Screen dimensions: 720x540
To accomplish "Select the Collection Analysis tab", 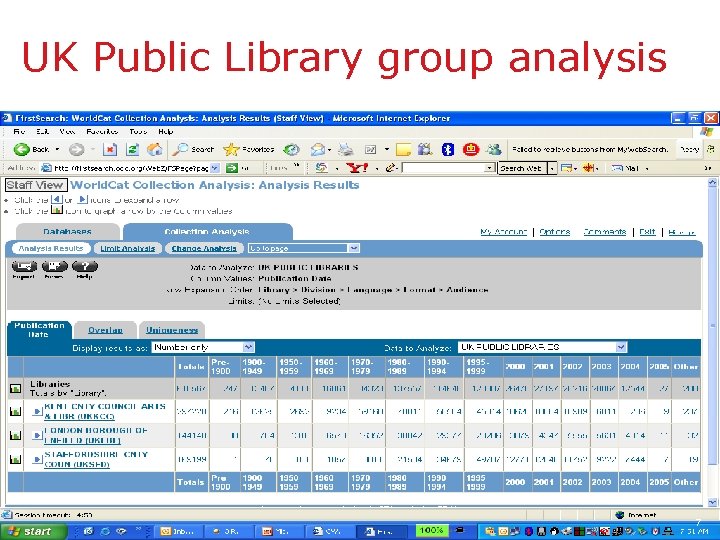I will click(207, 231).
